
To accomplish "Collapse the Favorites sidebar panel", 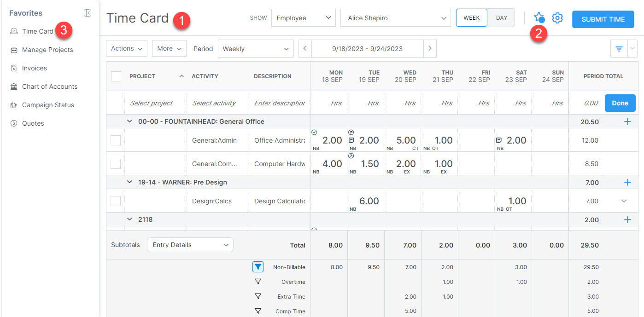I will [x=88, y=13].
